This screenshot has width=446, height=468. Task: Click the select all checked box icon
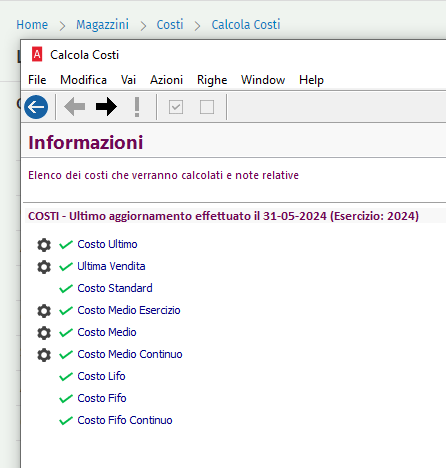tap(176, 107)
